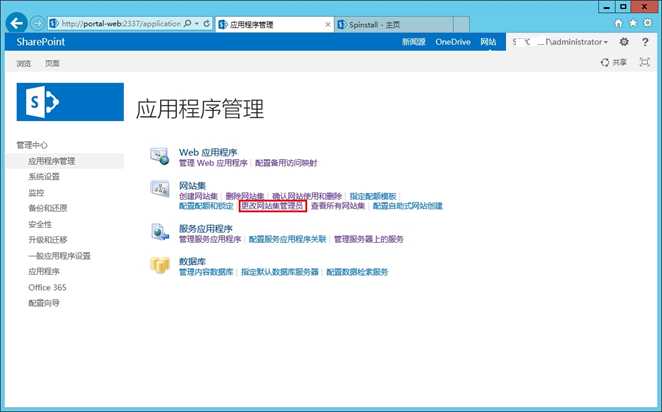The width and height of the screenshot is (662, 412).
Task: Open 配置自助式网站创建 link
Action: (x=408, y=206)
